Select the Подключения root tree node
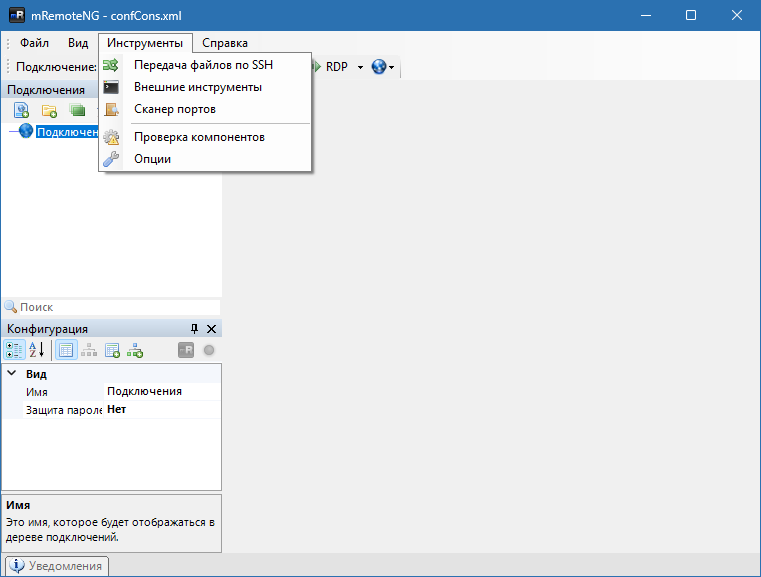Viewport: 761px width, 577px height. (67, 132)
